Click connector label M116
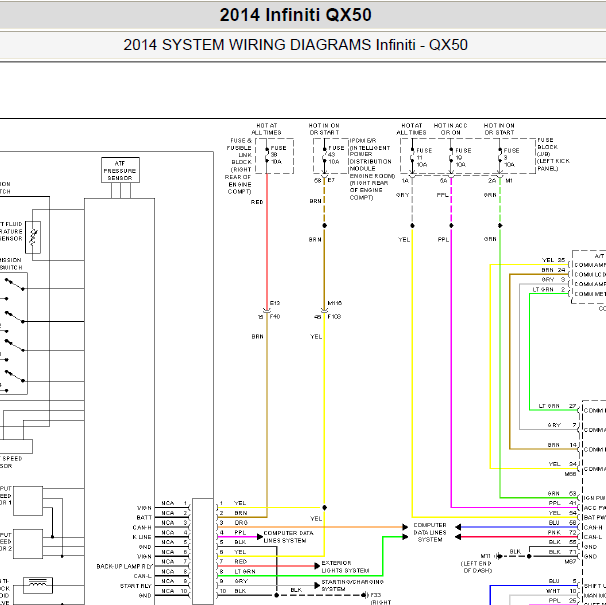 (x=335, y=303)
